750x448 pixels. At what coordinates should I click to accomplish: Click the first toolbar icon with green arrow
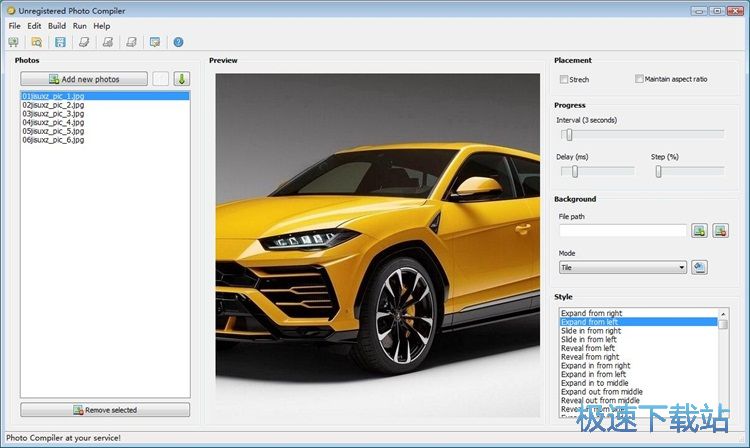click(13, 42)
